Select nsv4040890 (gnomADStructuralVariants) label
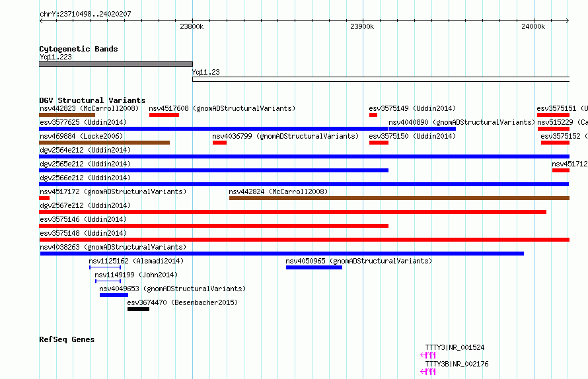 pyautogui.click(x=462, y=122)
